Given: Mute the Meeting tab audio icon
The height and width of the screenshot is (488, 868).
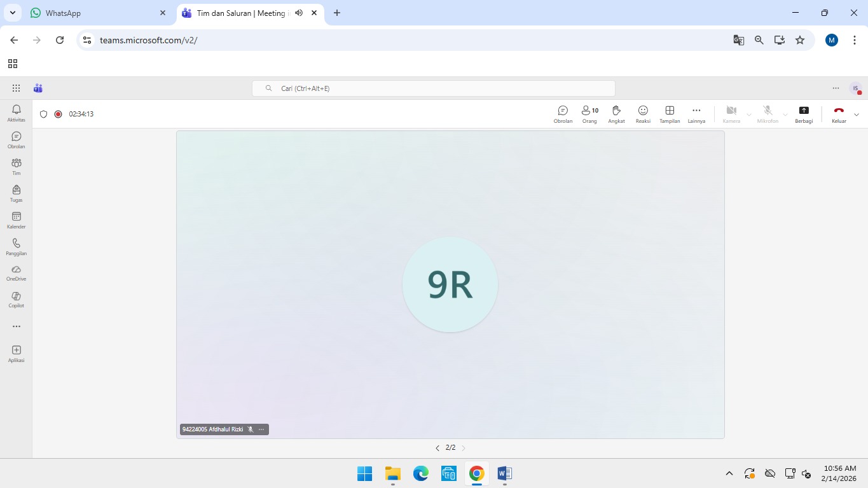Looking at the screenshot, I should (x=299, y=13).
